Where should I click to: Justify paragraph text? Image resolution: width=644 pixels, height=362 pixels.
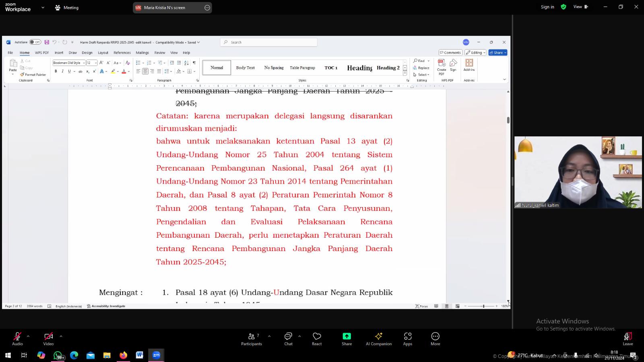click(x=159, y=71)
